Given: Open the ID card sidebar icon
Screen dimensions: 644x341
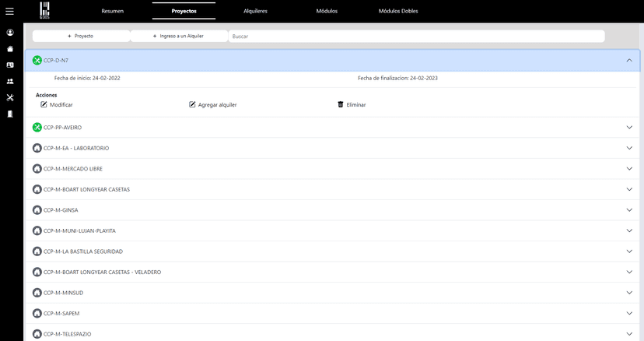Looking at the screenshot, I should (x=10, y=65).
